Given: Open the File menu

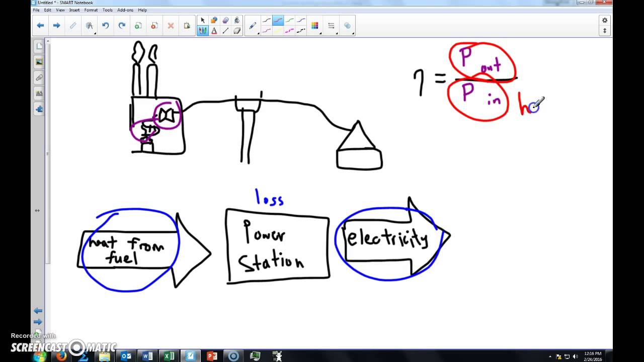Looking at the screenshot, I should tap(36, 10).
